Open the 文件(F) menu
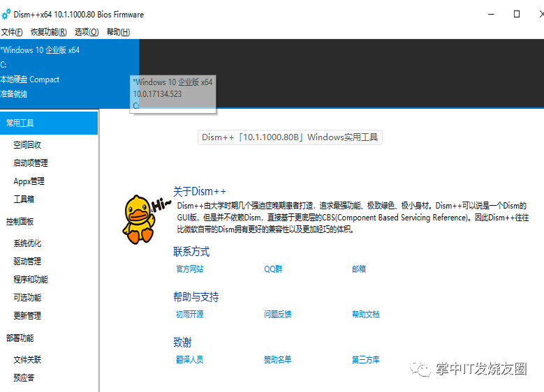The height and width of the screenshot is (392, 544). pyautogui.click(x=12, y=32)
